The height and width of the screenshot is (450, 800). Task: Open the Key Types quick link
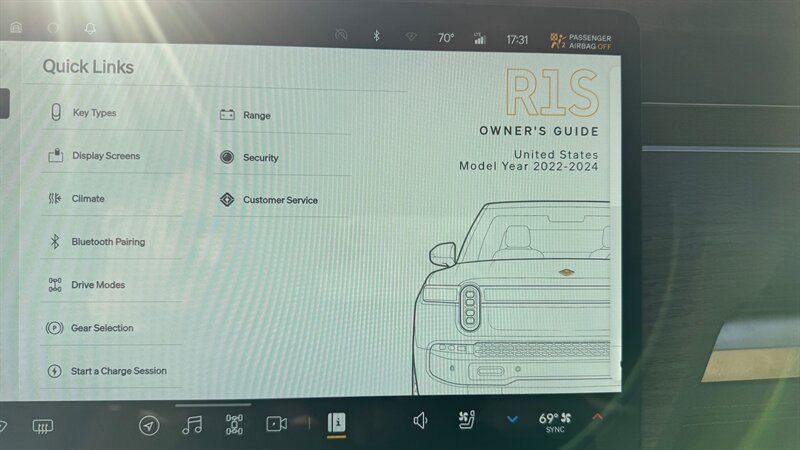click(94, 113)
